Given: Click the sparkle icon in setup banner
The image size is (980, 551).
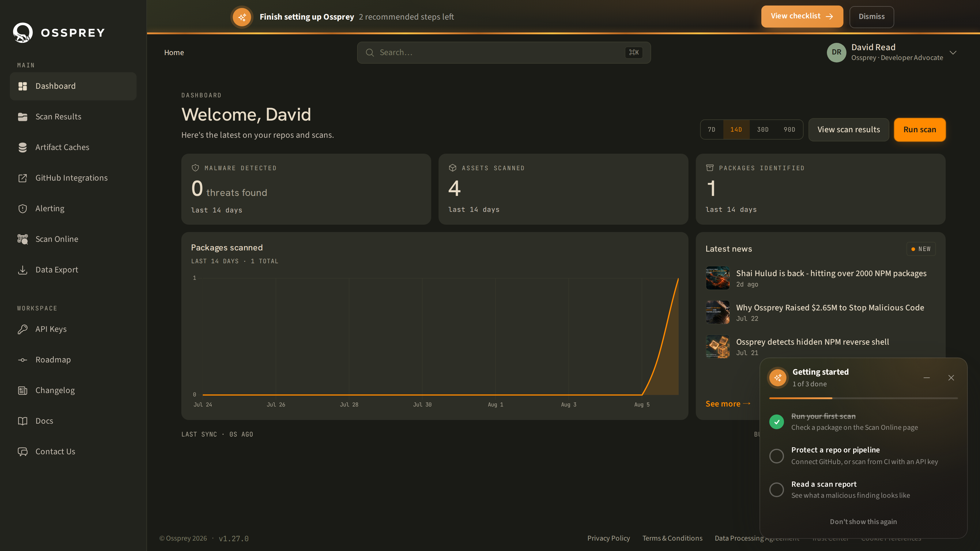Looking at the screenshot, I should (x=242, y=17).
